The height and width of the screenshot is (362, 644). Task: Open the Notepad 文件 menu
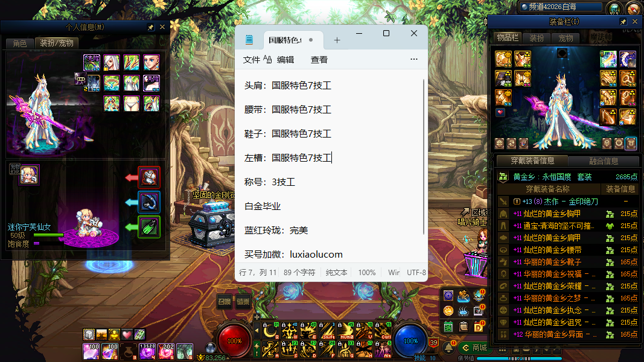coord(252,60)
